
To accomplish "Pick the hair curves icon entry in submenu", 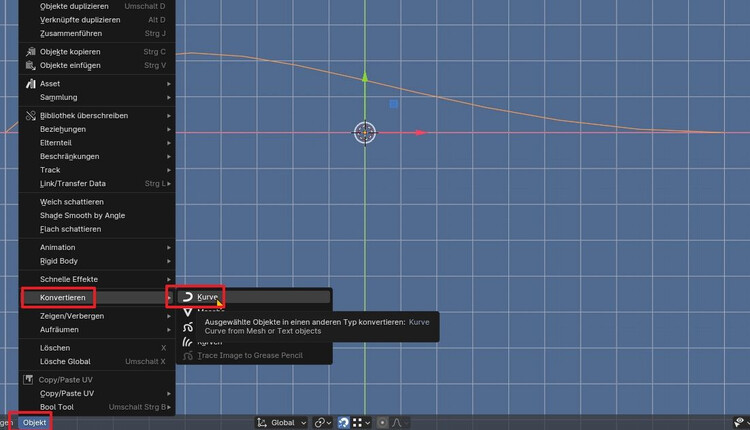I will (188, 342).
